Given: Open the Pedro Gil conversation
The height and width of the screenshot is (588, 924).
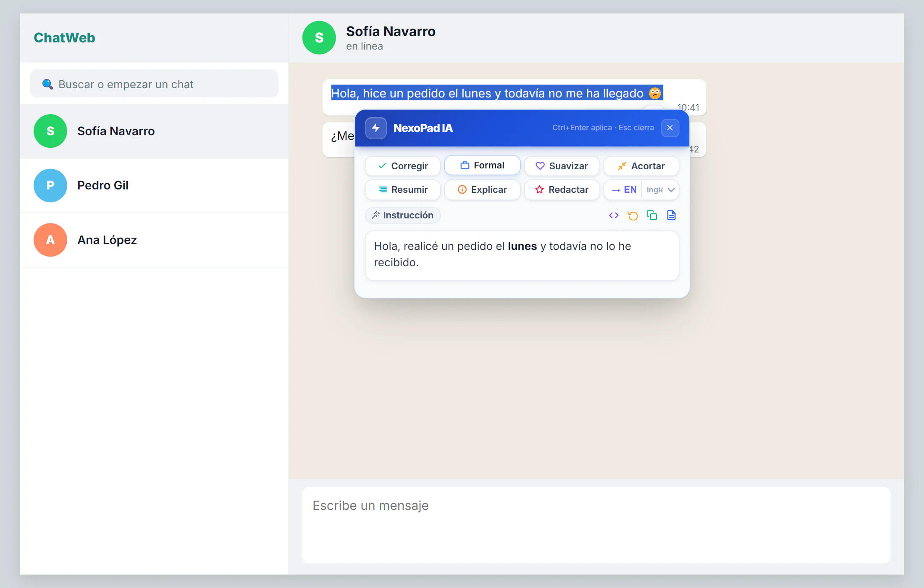Looking at the screenshot, I should (154, 186).
